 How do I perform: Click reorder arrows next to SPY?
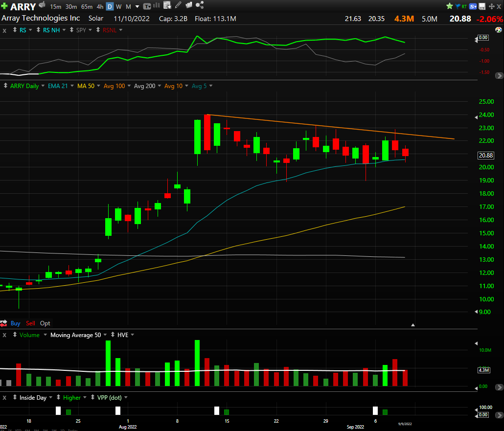point(71,30)
